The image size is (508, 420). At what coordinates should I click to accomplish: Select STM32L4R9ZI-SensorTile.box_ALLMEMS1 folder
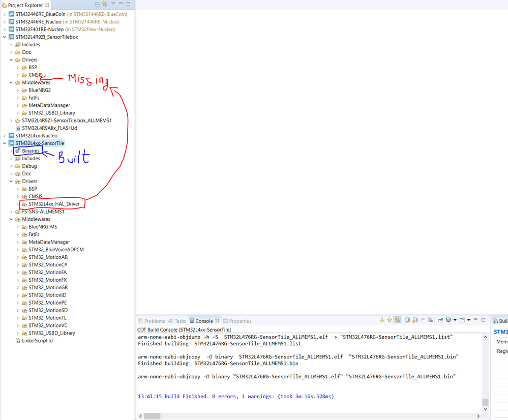(67, 121)
